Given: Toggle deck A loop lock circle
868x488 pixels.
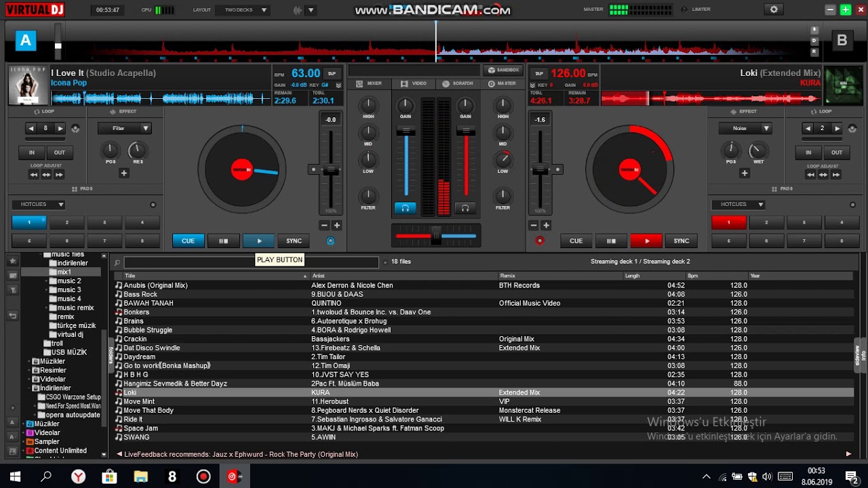Looking at the screenshot, I should (x=75, y=128).
